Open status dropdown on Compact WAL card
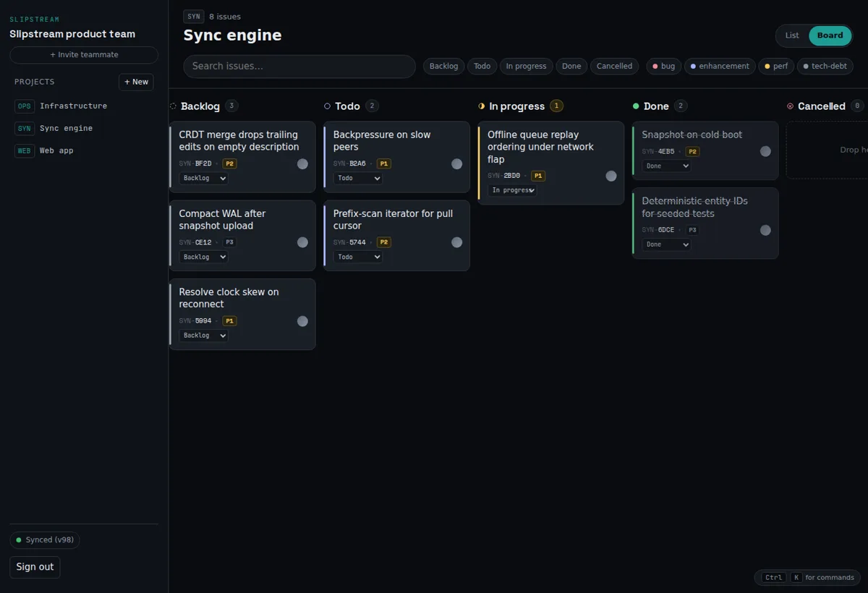 pos(203,257)
